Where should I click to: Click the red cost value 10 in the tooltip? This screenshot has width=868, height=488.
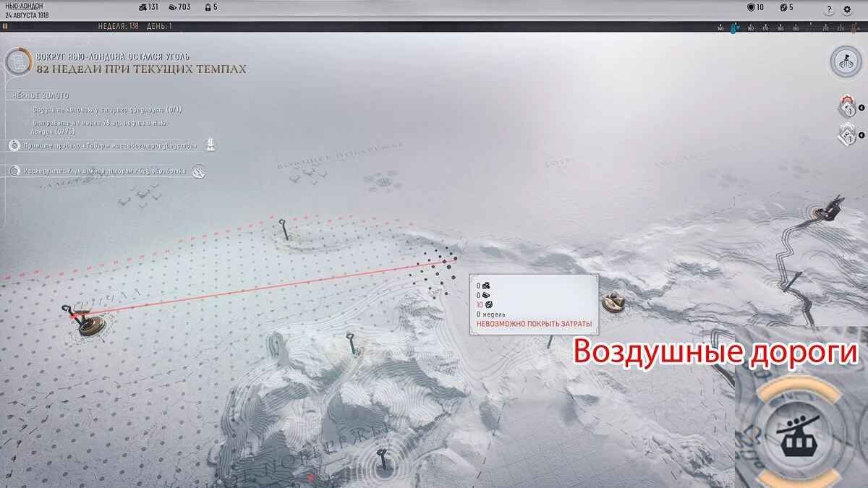click(x=480, y=305)
